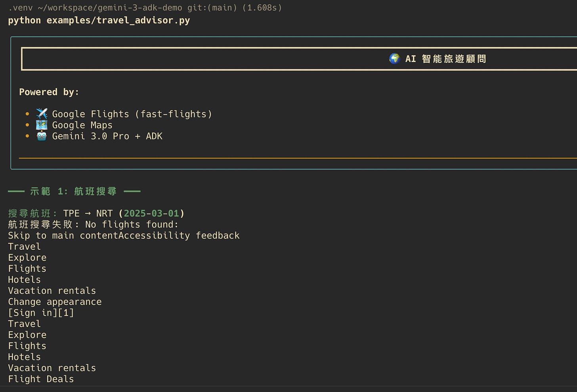Click the globe emoji in the title banner
577x392 pixels.
pos(395,59)
